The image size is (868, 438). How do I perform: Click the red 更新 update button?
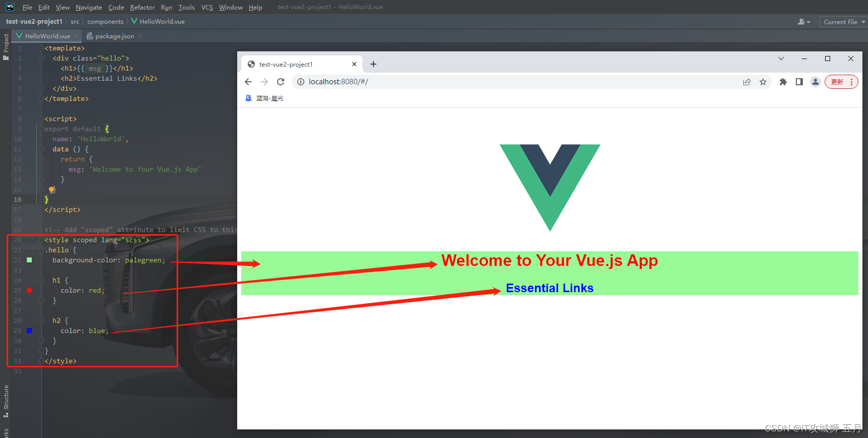click(x=841, y=82)
